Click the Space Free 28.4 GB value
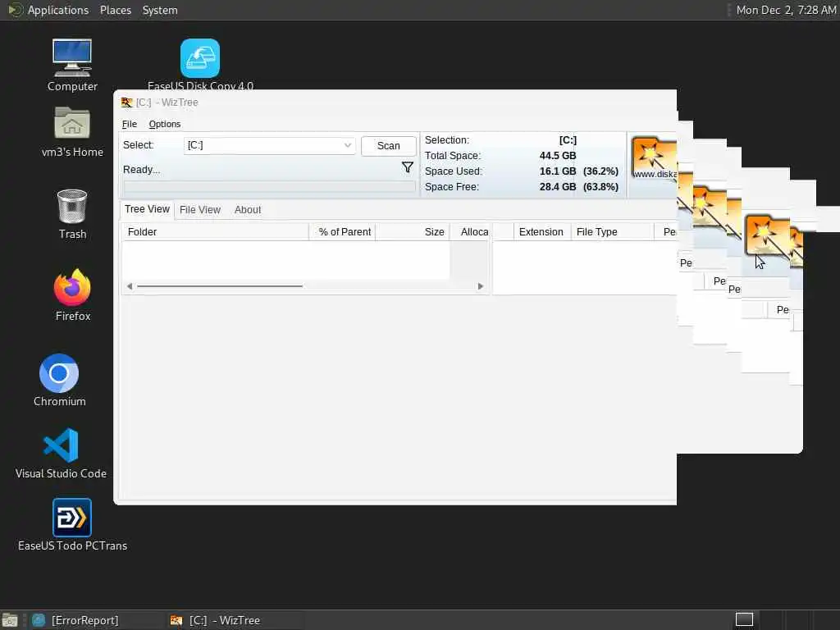This screenshot has height=630, width=840. click(x=558, y=187)
